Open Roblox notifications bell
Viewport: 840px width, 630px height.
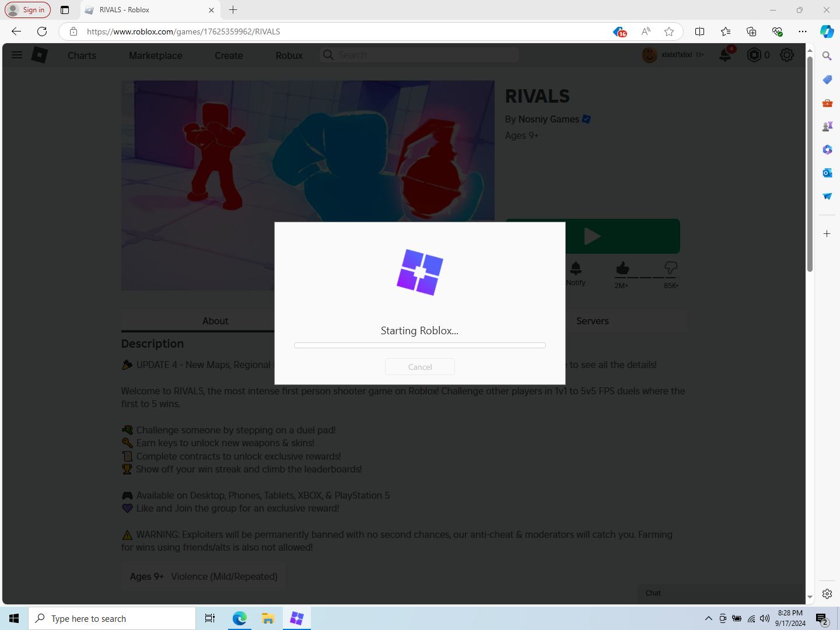point(725,55)
